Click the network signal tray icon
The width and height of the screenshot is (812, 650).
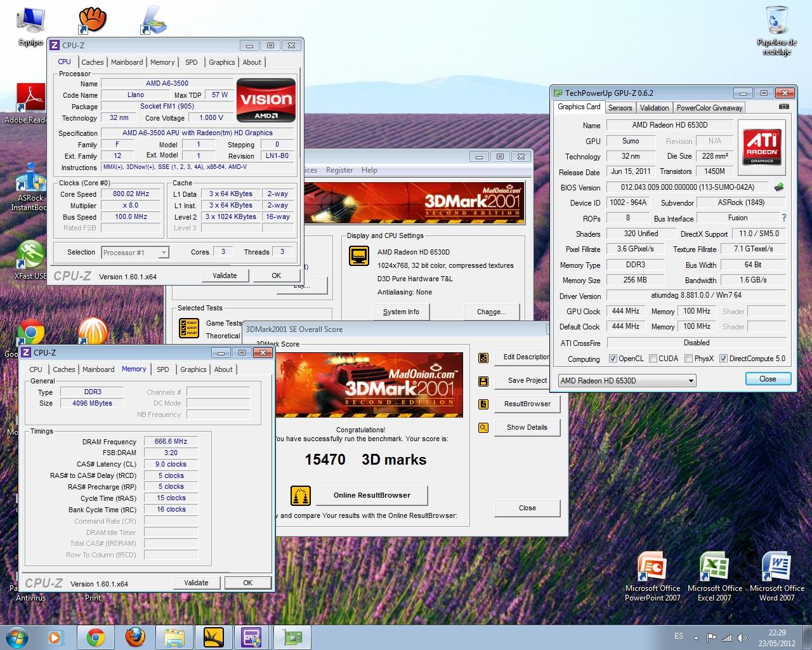pyautogui.click(x=727, y=637)
